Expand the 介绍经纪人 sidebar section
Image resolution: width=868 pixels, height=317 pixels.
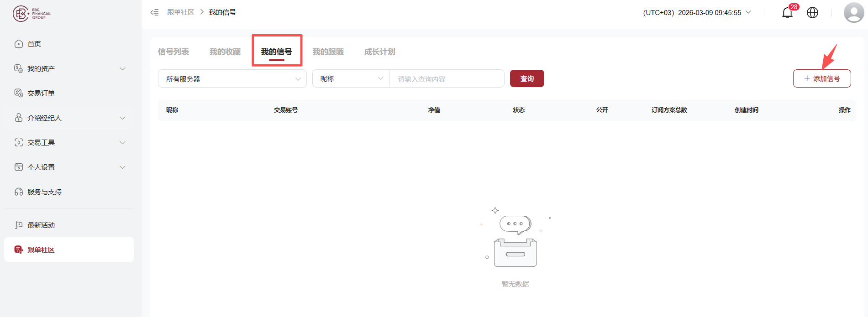click(68, 118)
